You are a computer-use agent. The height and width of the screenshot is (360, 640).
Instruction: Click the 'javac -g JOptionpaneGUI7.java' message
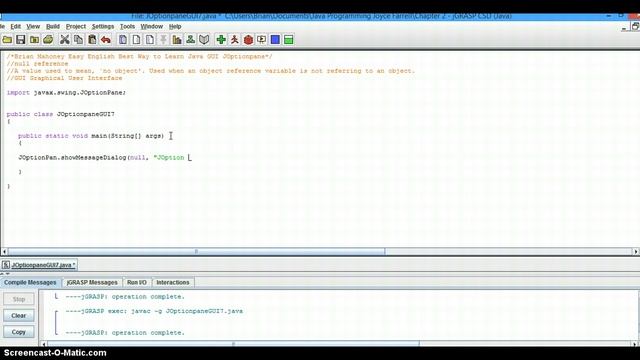[x=154, y=311]
